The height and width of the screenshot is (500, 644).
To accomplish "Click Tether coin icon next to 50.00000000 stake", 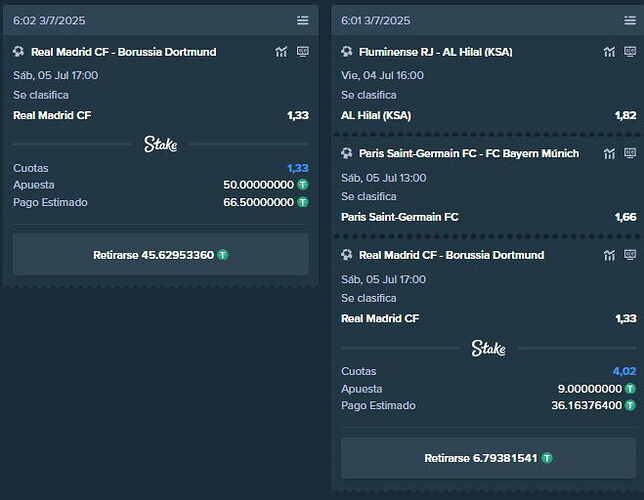I will [303, 185].
